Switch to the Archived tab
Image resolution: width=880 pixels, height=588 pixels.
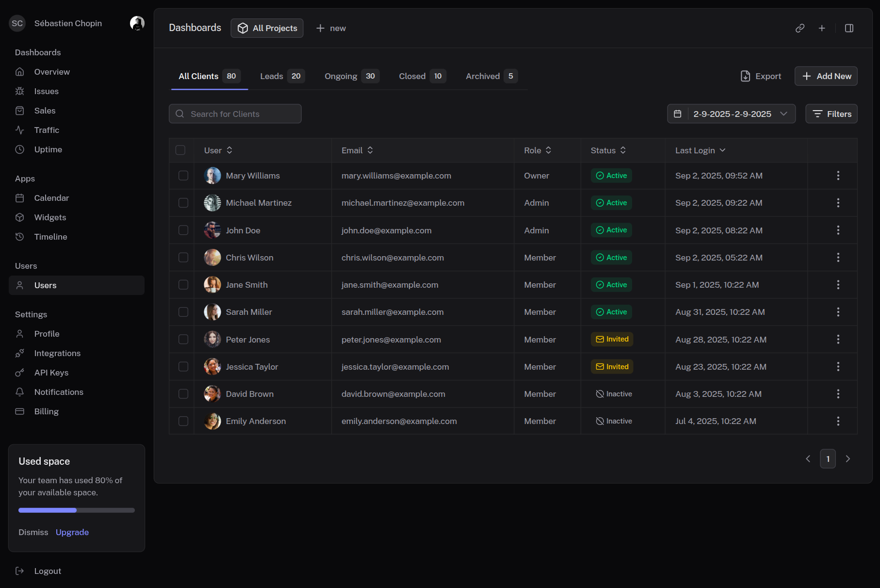[491, 76]
